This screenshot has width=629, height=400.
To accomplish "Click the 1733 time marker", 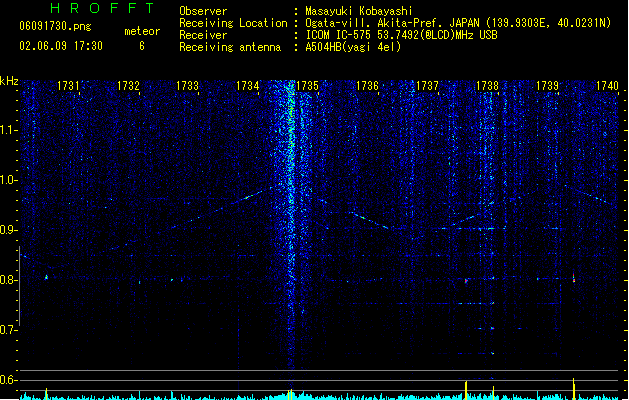I will [188, 86].
